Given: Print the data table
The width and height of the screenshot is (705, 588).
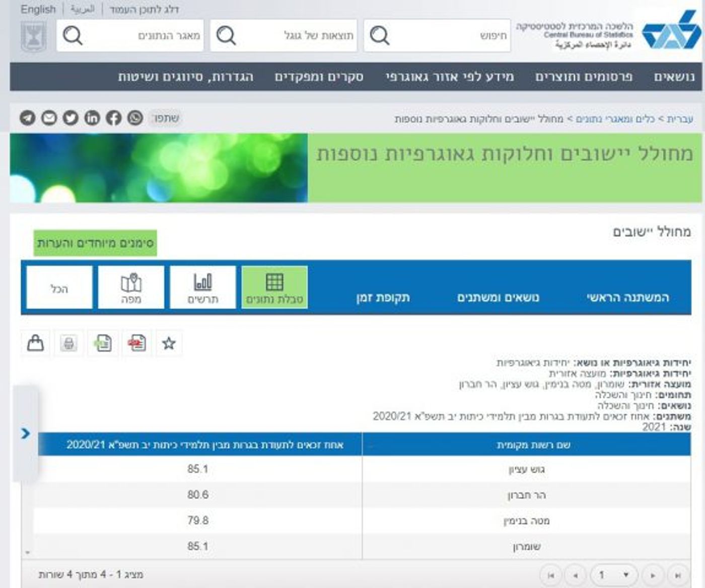Looking at the screenshot, I should (x=69, y=343).
